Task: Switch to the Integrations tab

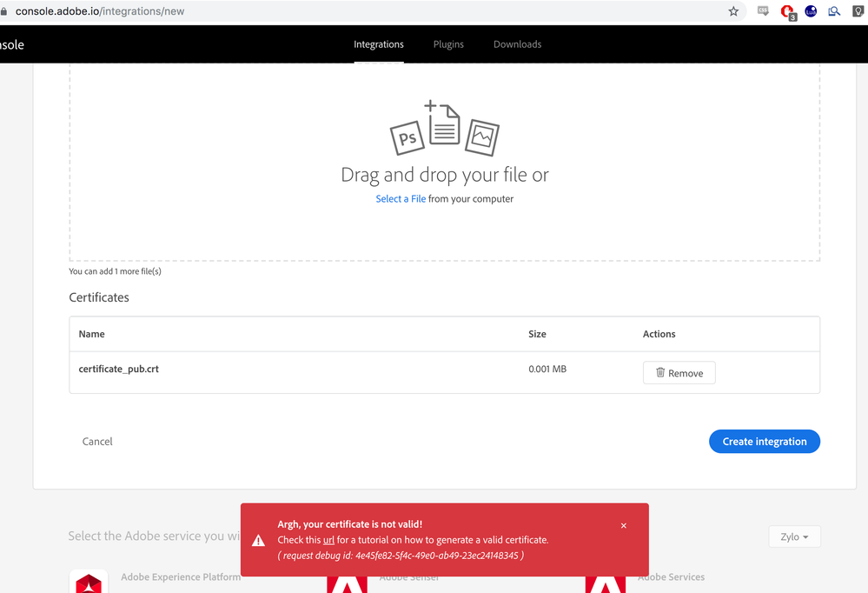Action: 379,44
